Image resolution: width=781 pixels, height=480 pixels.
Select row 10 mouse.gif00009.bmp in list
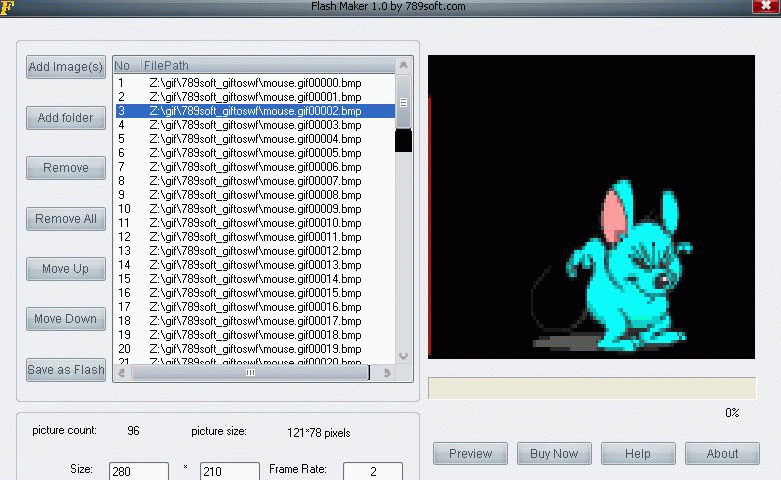(254, 209)
